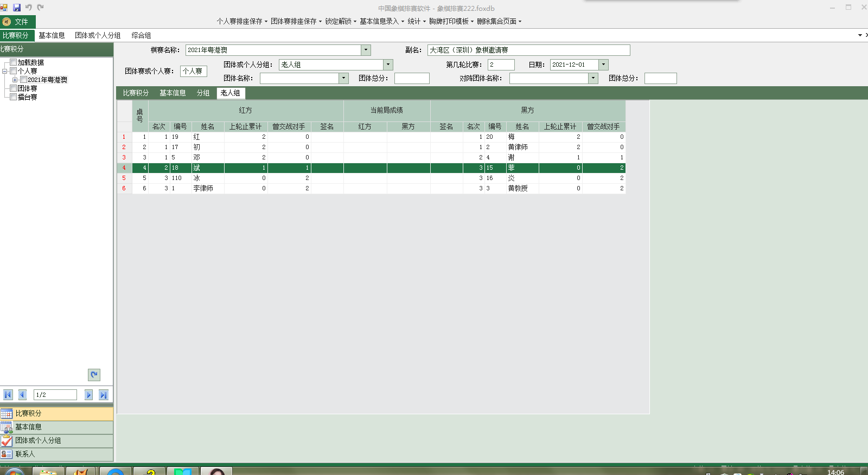Jump to last page arrow
This screenshot has height=475, width=868.
[x=103, y=395]
